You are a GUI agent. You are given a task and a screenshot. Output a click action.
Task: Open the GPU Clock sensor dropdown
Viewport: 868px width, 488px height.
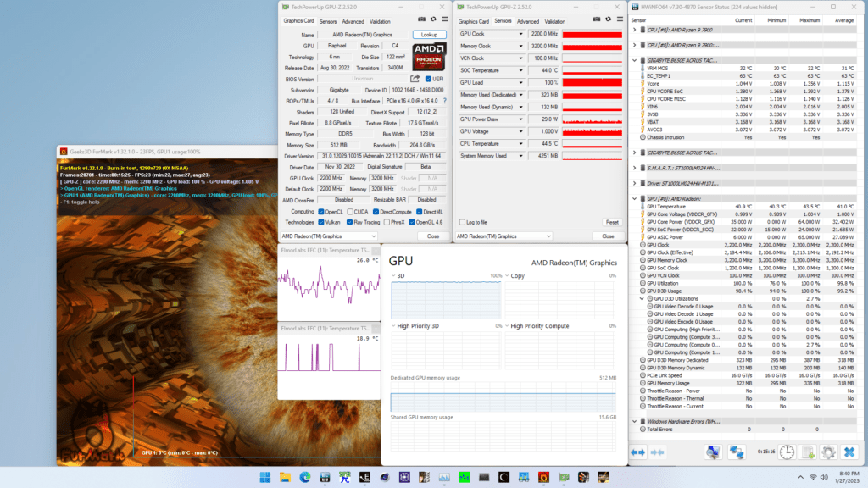(x=520, y=34)
